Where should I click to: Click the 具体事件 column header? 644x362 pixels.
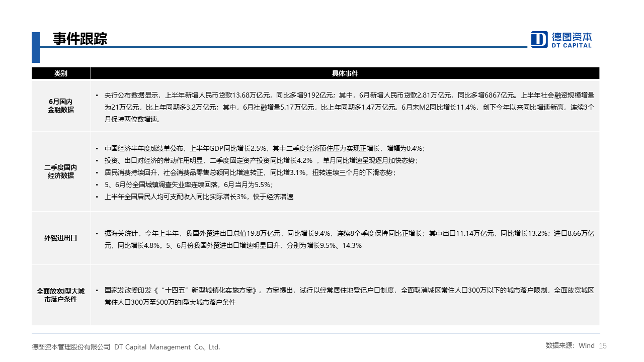coord(345,73)
